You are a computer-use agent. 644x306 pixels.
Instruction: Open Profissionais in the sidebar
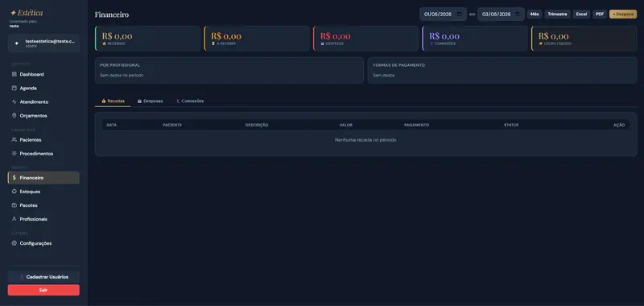click(x=43, y=219)
